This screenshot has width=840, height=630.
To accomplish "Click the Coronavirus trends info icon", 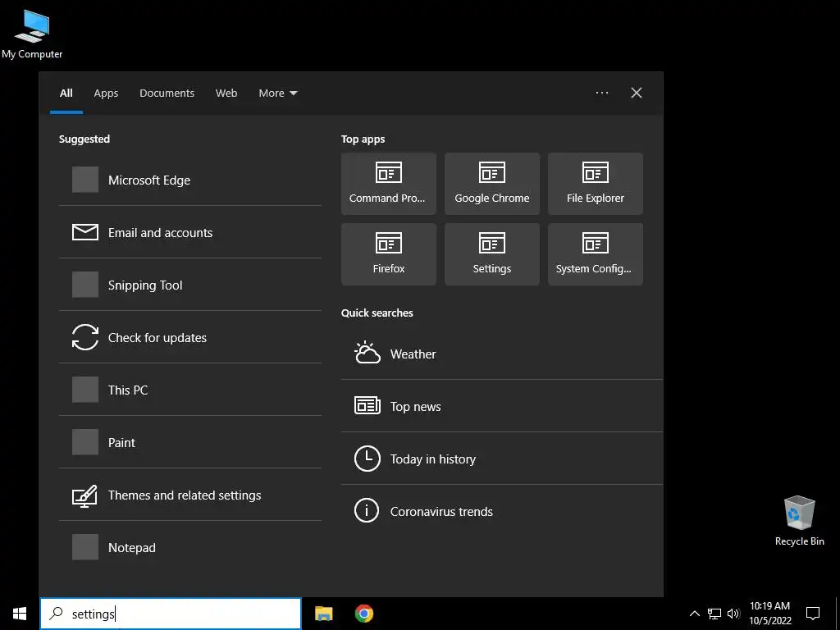I will coord(367,510).
